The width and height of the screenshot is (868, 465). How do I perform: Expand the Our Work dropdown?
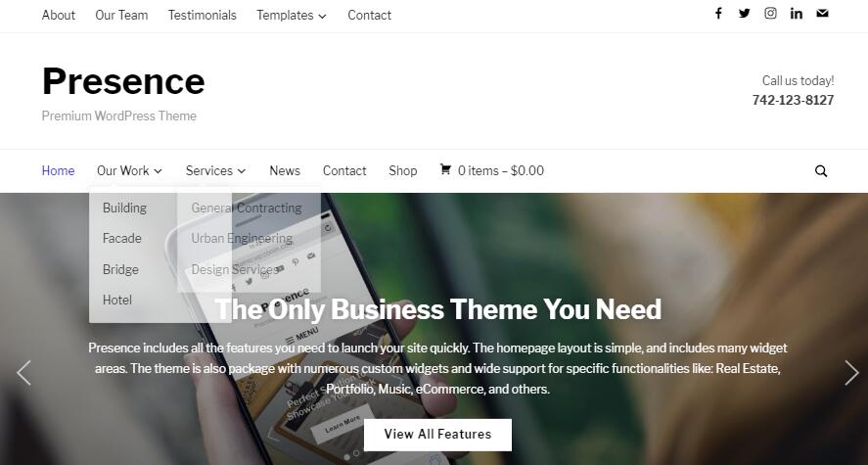[129, 170]
